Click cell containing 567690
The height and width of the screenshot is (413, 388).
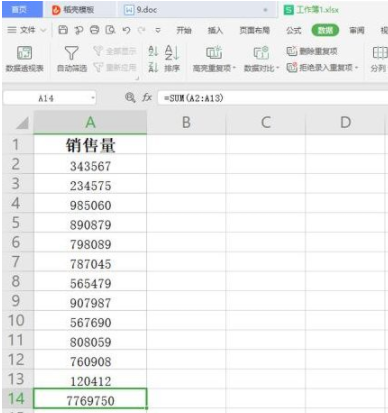(x=90, y=321)
